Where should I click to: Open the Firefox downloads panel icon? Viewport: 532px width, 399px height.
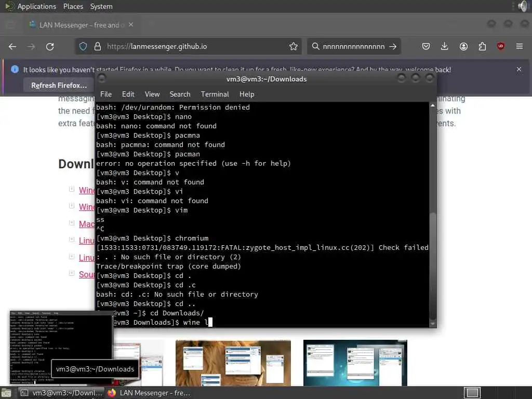pyautogui.click(x=445, y=46)
